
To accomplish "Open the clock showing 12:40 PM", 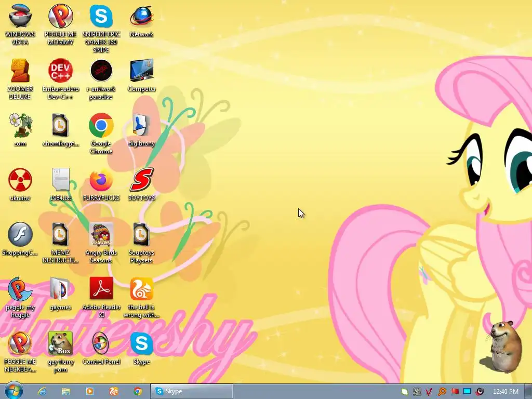I will click(506, 392).
